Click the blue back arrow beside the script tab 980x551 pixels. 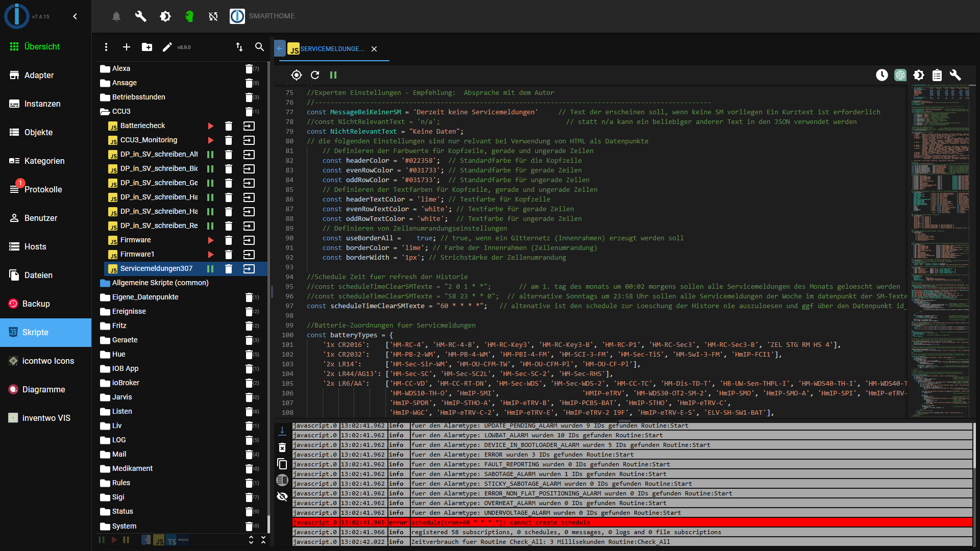point(280,49)
